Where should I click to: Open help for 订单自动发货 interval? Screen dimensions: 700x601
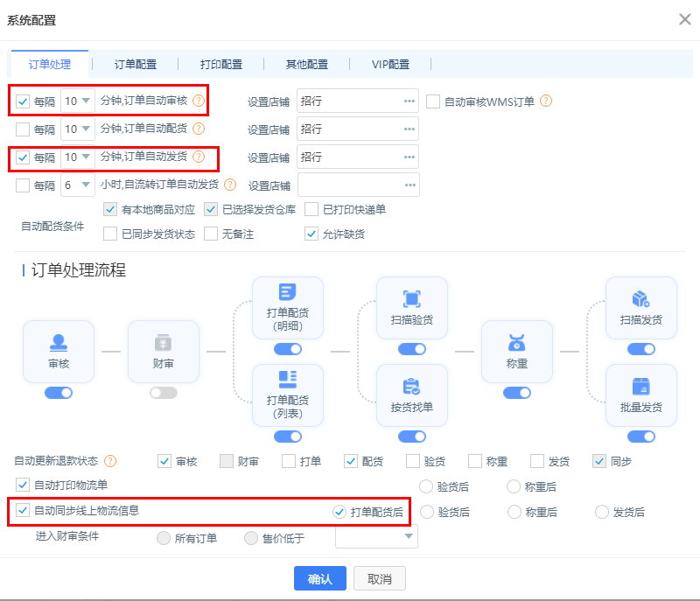199,157
